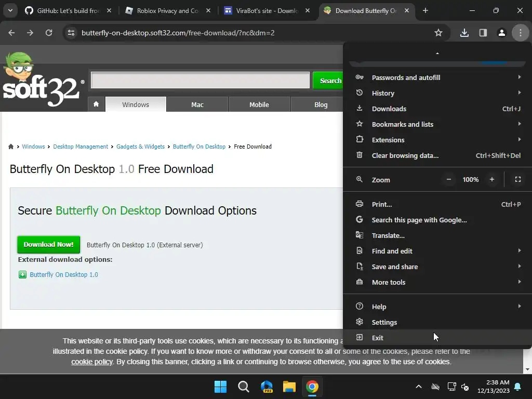Expand the Find and edit submenu
This screenshot has width=532, height=399.
437,251
